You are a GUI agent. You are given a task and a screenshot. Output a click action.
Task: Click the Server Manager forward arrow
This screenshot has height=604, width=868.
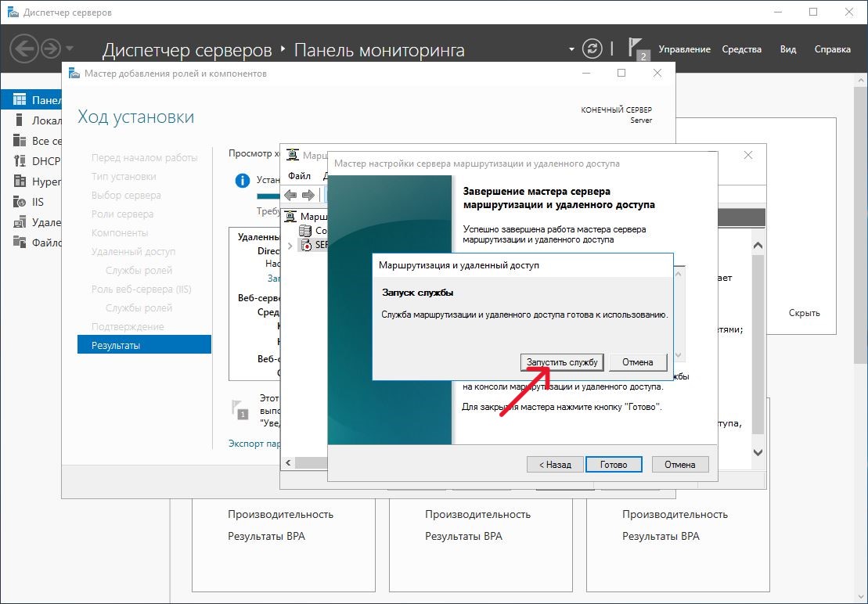tap(51, 49)
